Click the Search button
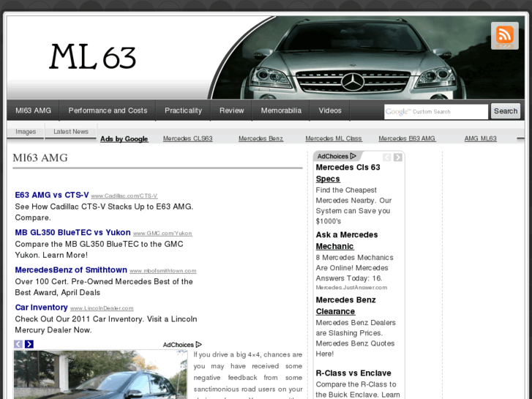This screenshot has width=532, height=399. (x=506, y=111)
